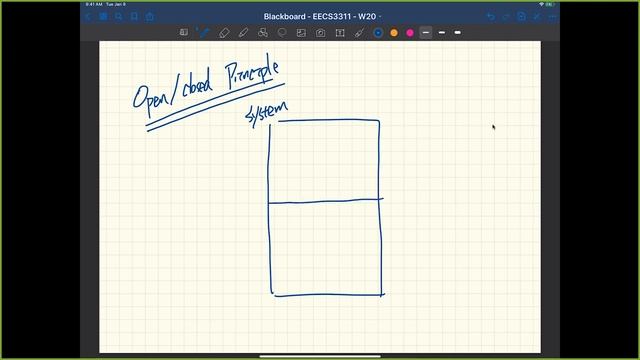
Task: Open the Camera tool
Action: coord(320,33)
